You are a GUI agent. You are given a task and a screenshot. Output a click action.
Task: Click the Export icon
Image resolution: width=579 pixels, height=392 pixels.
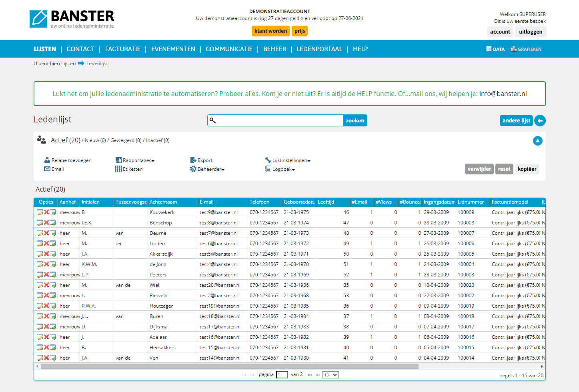[193, 160]
